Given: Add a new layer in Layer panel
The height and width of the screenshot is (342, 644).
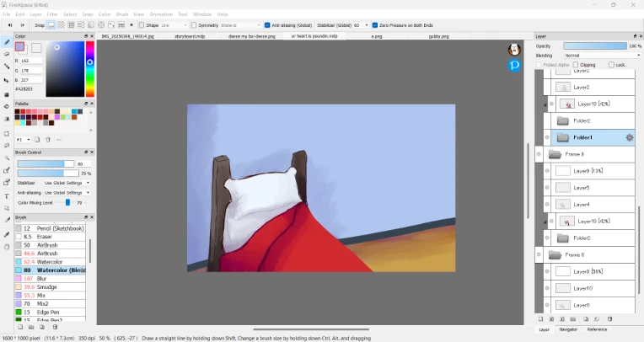Looking at the screenshot, I should tap(540, 319).
